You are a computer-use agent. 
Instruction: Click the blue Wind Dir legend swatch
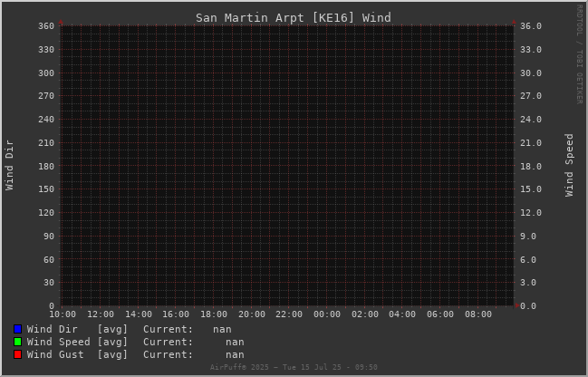[17, 329]
